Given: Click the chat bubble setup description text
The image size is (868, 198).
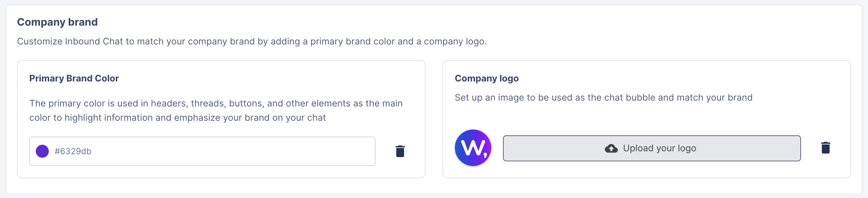Looking at the screenshot, I should (603, 97).
